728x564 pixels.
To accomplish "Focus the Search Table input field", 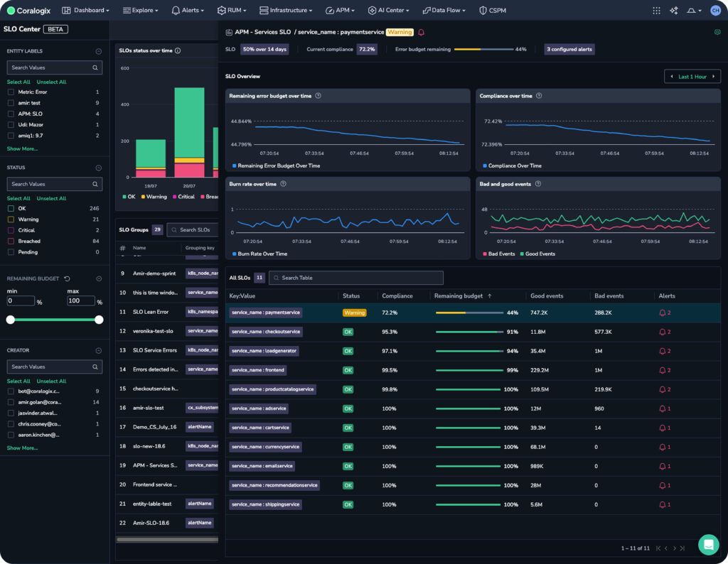I will (356, 278).
